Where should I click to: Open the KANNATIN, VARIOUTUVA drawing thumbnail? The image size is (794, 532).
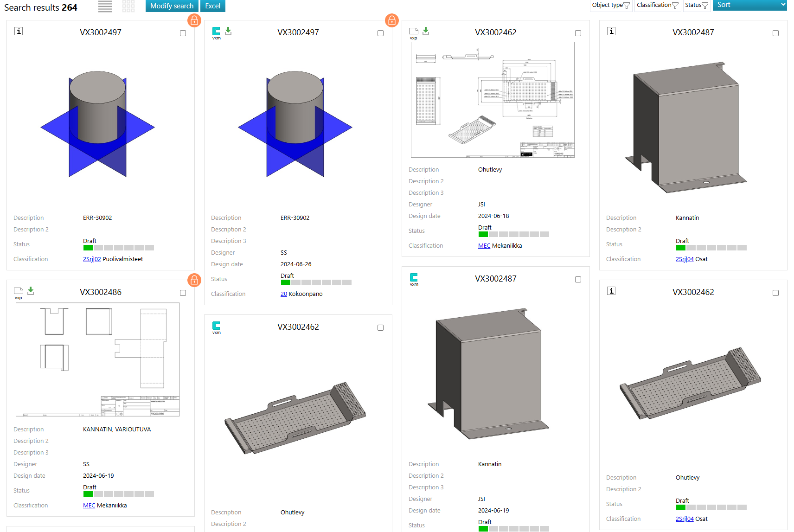pyautogui.click(x=97, y=359)
